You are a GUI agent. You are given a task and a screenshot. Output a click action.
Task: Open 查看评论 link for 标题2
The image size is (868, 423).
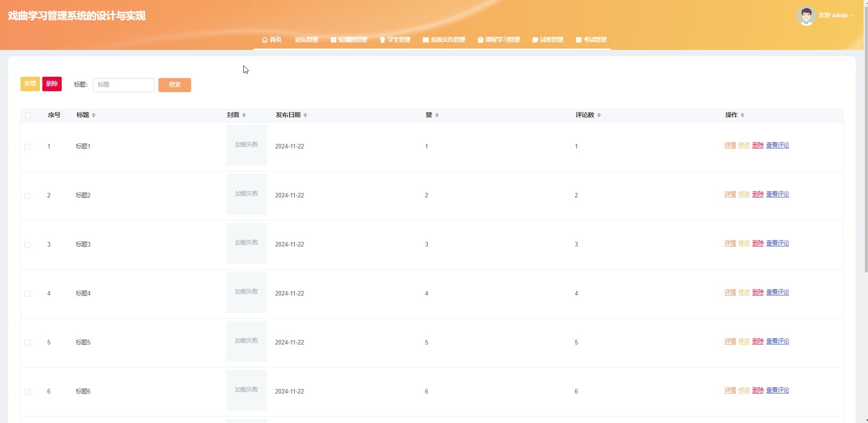[x=778, y=194]
